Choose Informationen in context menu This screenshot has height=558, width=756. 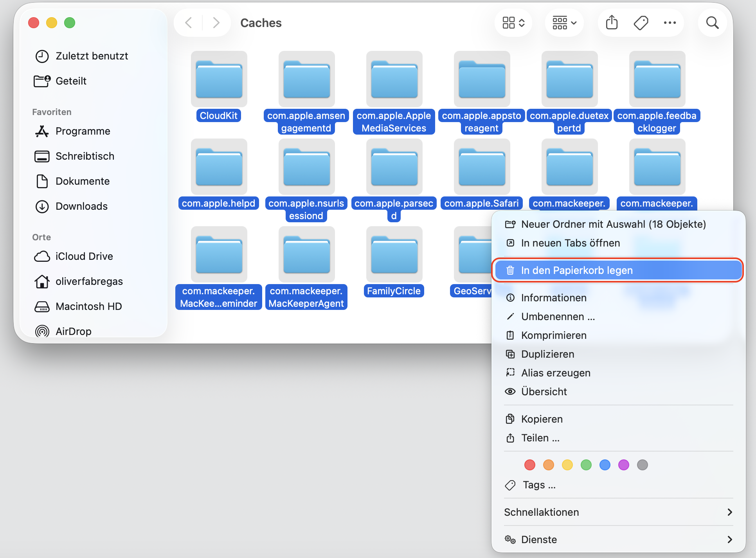point(618,298)
